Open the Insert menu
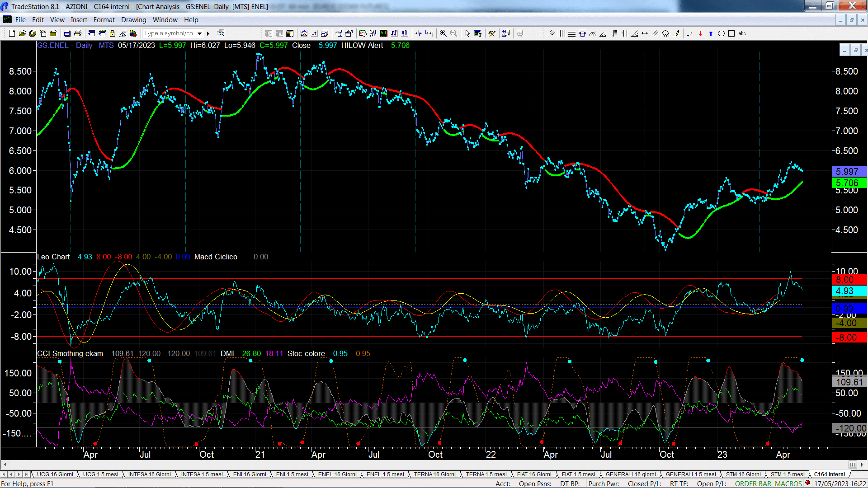Screen dimensions: 868x488 79,19
